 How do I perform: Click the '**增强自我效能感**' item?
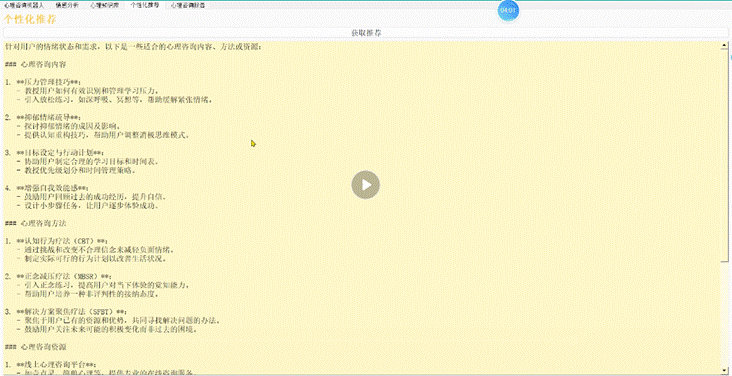pyautogui.click(x=52, y=188)
